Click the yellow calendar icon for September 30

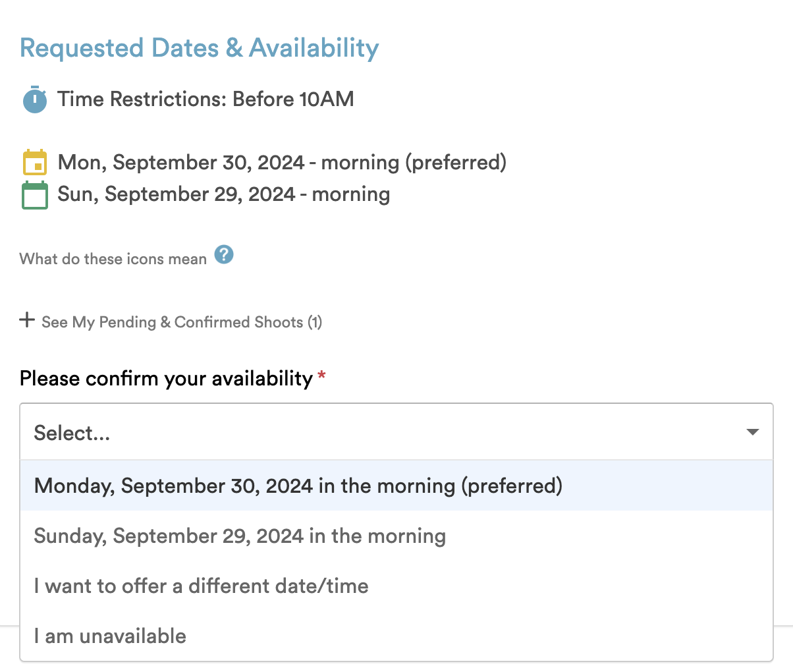pyautogui.click(x=35, y=162)
